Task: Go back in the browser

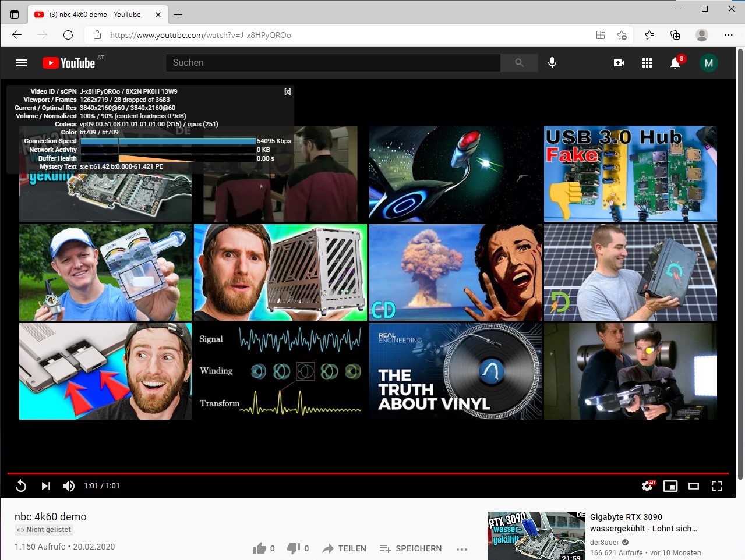Action: (x=17, y=35)
